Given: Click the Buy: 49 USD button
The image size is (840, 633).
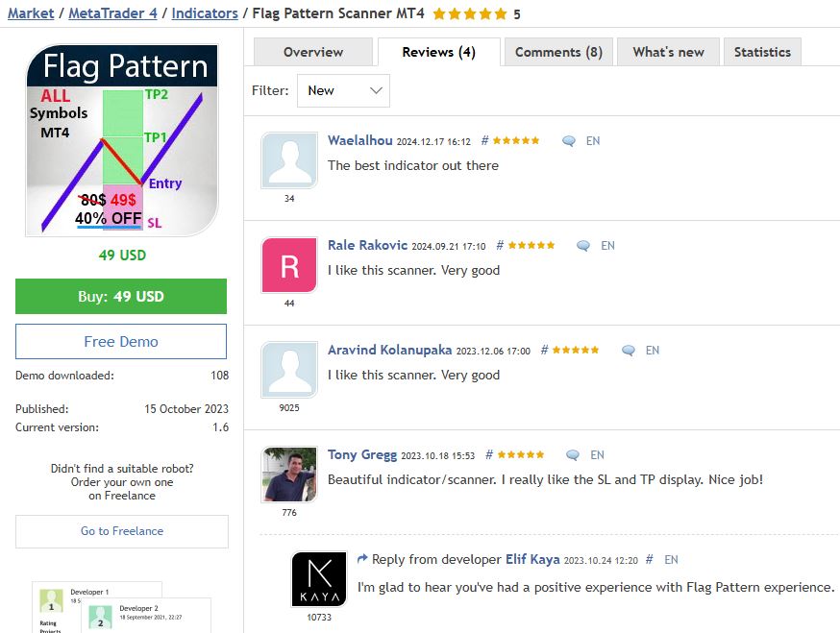Looking at the screenshot, I should (x=121, y=296).
